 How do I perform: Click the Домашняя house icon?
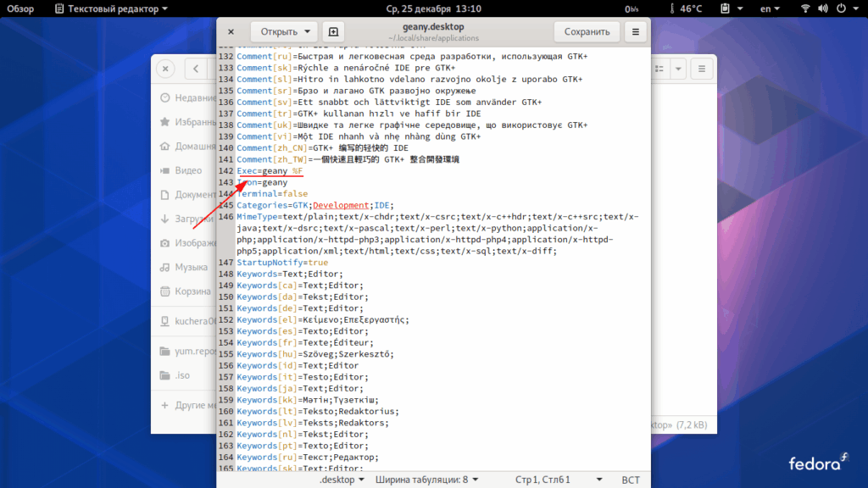tap(165, 146)
